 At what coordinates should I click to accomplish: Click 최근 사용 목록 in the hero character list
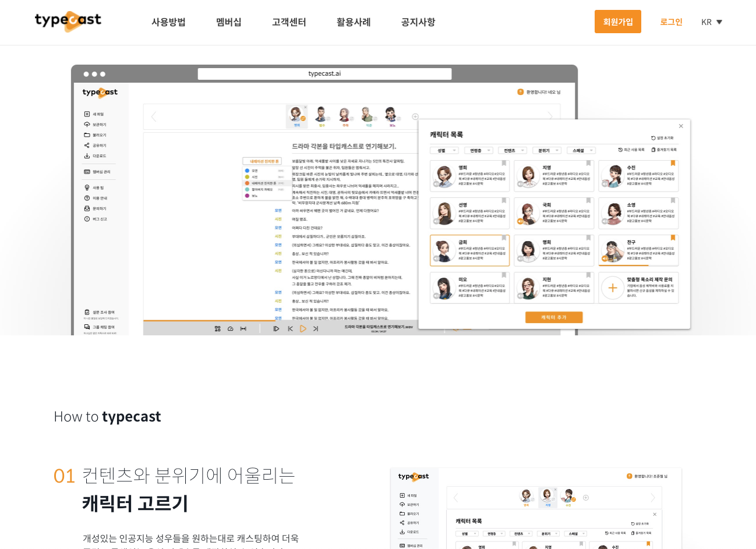tap(631, 150)
